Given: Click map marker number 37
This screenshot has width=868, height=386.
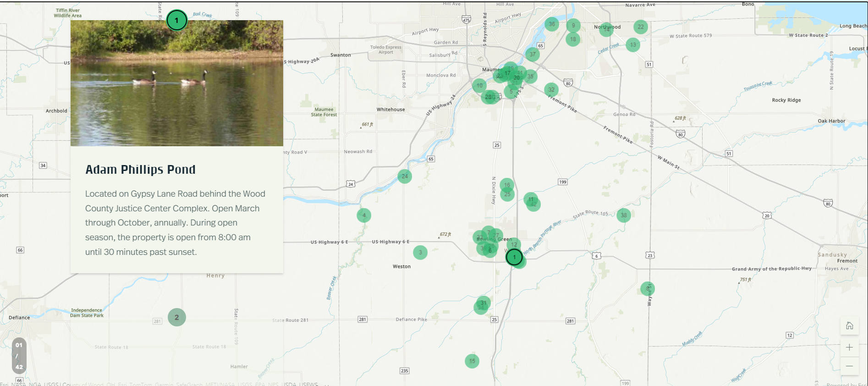Looking at the screenshot, I should [x=533, y=55].
